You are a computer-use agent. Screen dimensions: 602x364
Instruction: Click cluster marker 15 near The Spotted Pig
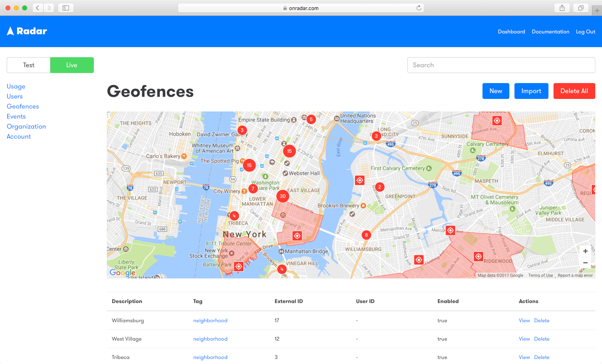click(249, 165)
